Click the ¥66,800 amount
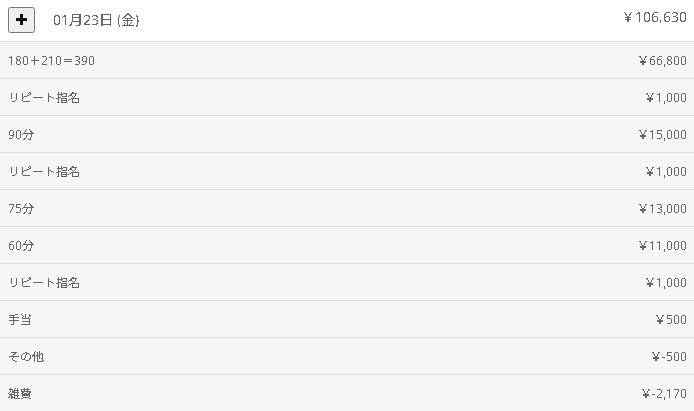694x411 pixels. tap(662, 61)
